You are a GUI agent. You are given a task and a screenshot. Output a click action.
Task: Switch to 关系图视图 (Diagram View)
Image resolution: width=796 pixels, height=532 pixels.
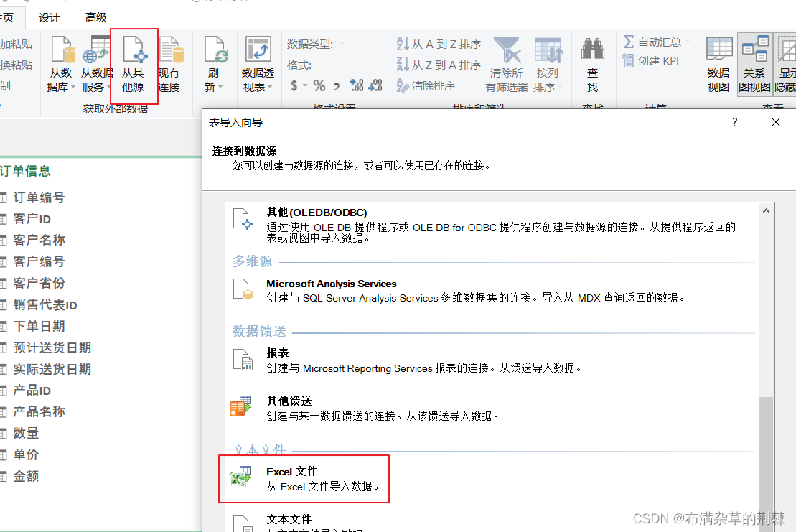(x=754, y=65)
